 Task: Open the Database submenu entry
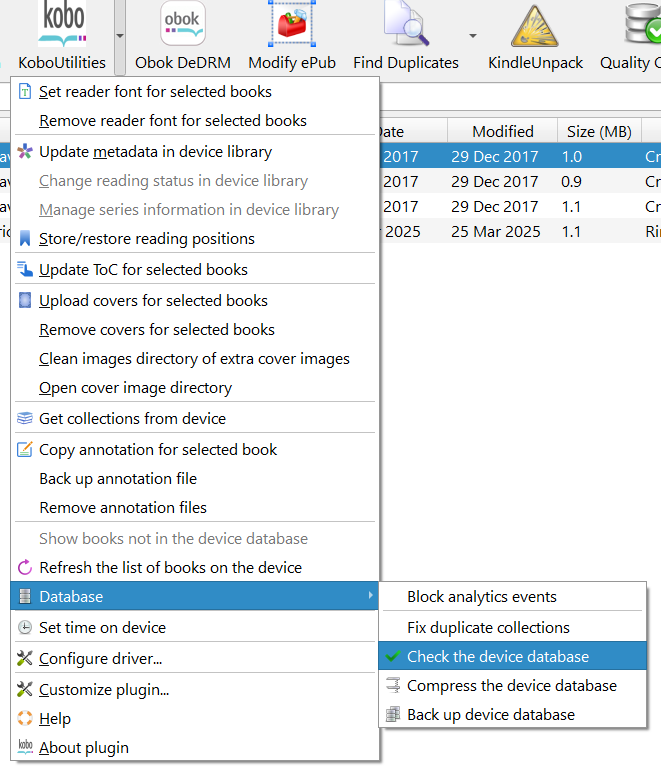tap(195, 596)
